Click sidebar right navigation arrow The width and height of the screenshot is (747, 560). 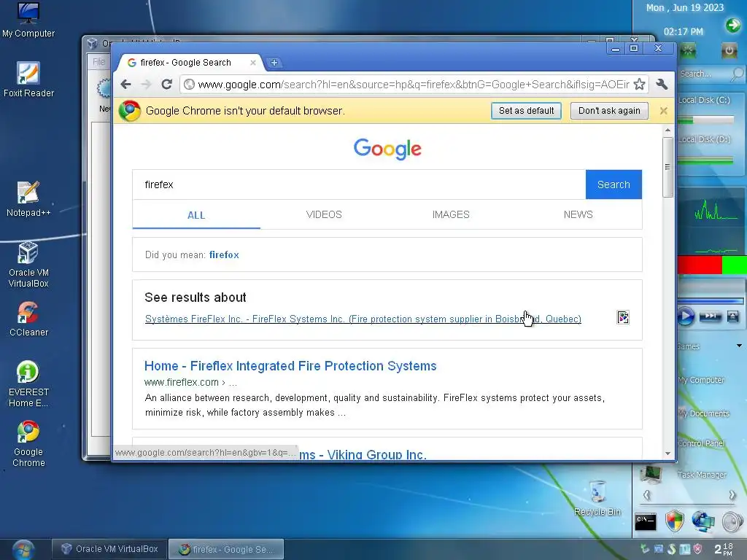coord(732,495)
